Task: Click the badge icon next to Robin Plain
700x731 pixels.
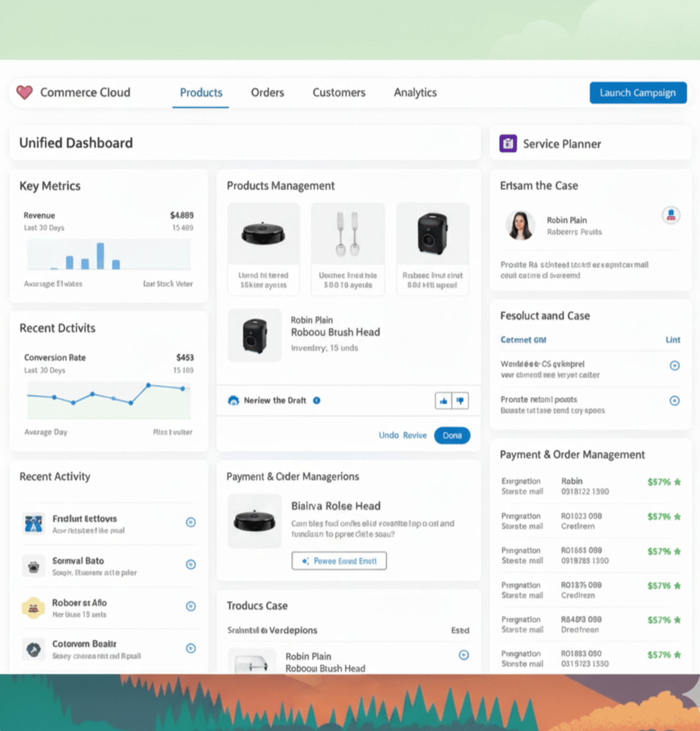Action: coord(670,215)
